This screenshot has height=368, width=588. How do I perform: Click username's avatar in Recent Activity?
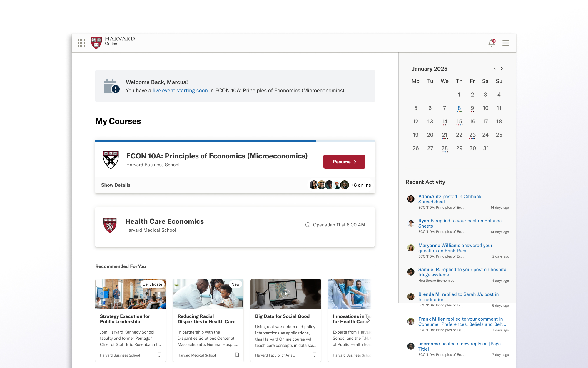[x=411, y=346]
